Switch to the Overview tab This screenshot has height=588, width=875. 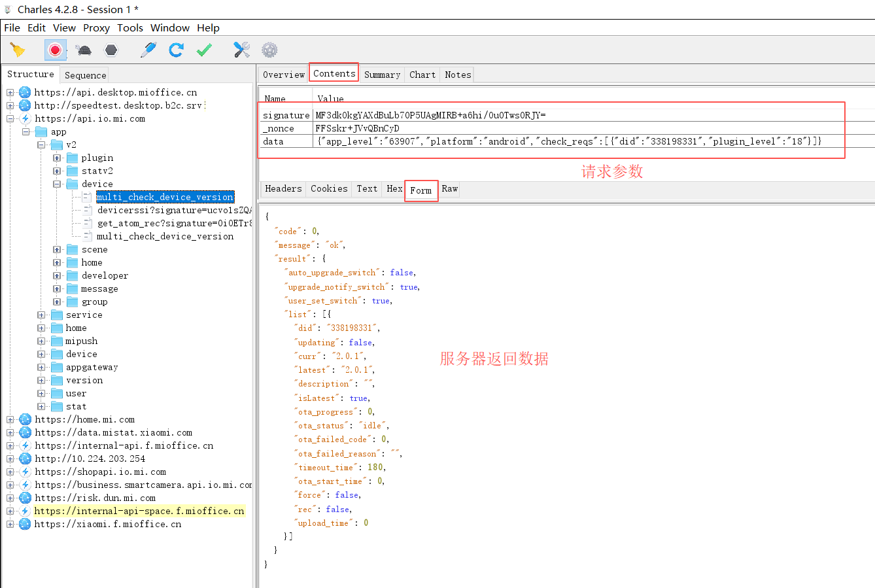[x=284, y=75]
